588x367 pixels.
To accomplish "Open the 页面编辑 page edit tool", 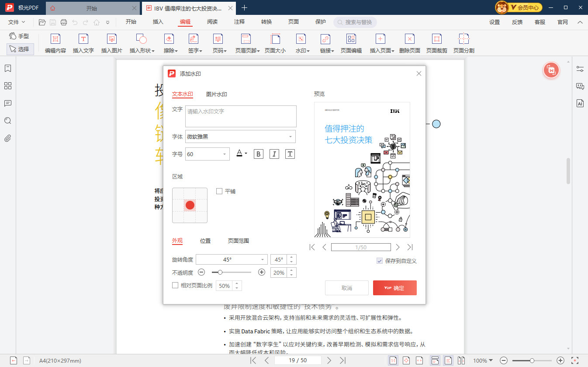I will [351, 44].
